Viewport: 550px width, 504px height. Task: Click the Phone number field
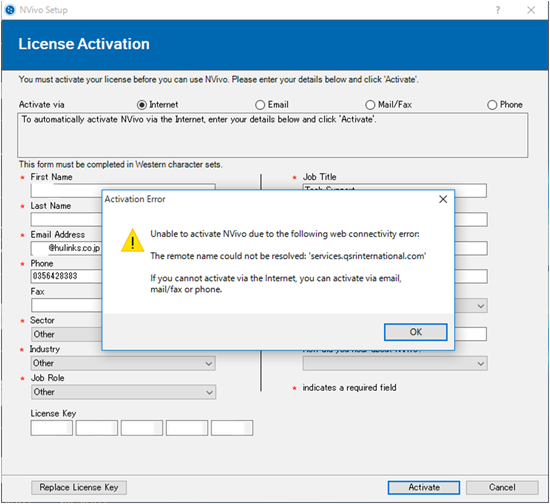click(x=66, y=276)
